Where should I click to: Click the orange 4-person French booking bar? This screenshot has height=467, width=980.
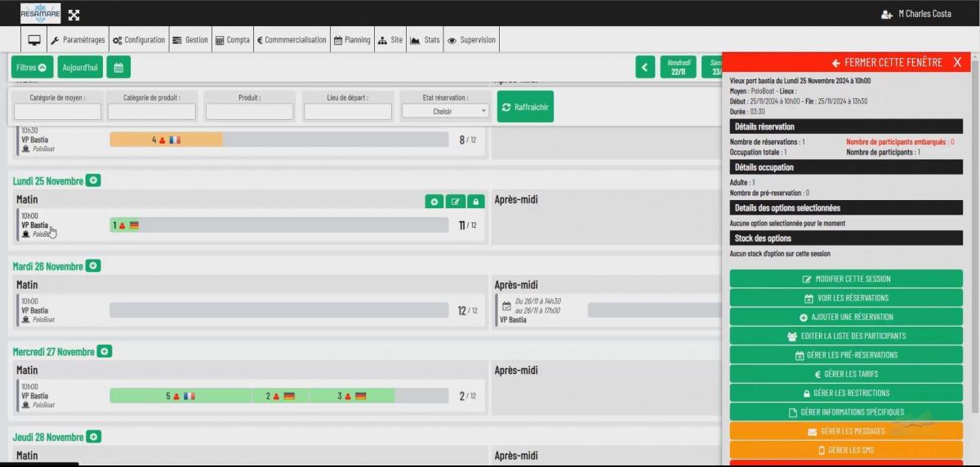pos(166,140)
